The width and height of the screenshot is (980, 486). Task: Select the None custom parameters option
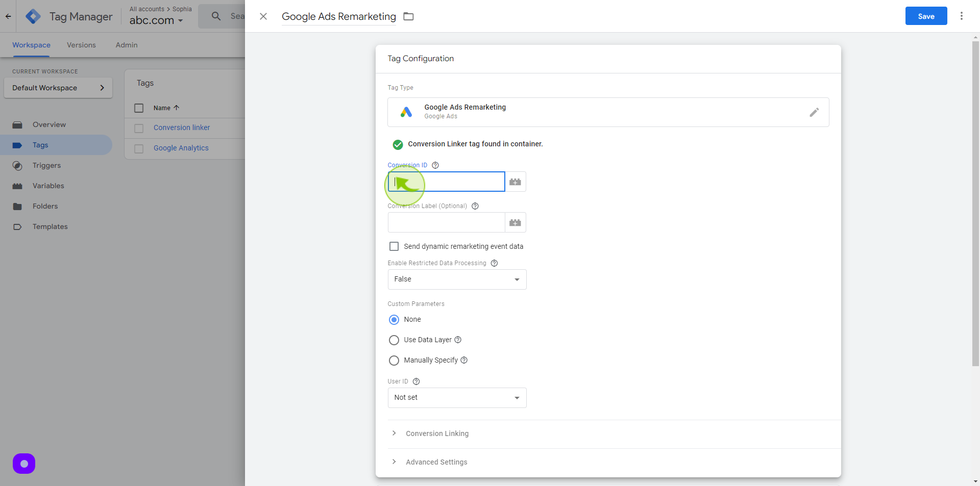[x=394, y=320]
